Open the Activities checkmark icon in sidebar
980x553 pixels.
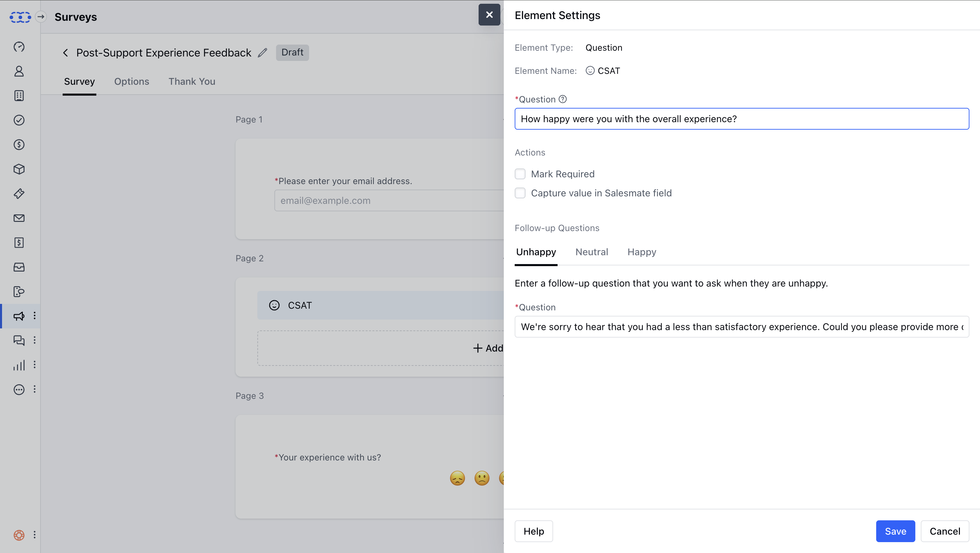point(19,120)
